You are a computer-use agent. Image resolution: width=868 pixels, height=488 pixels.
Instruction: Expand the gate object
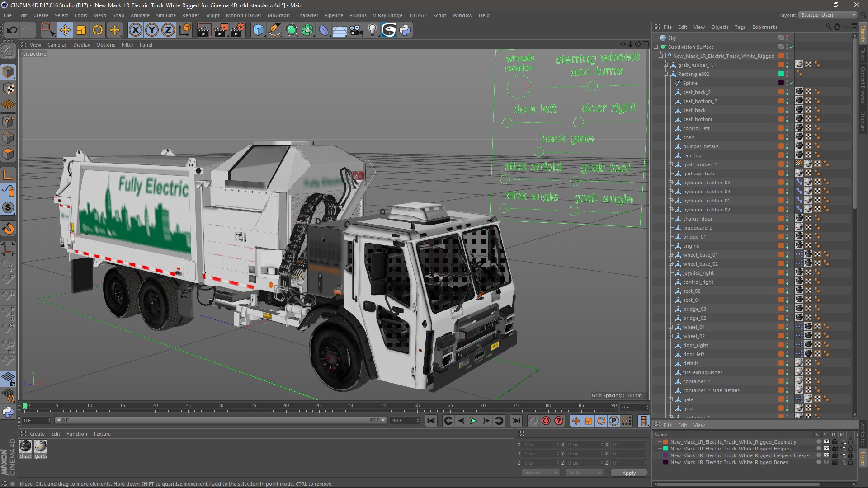click(671, 399)
